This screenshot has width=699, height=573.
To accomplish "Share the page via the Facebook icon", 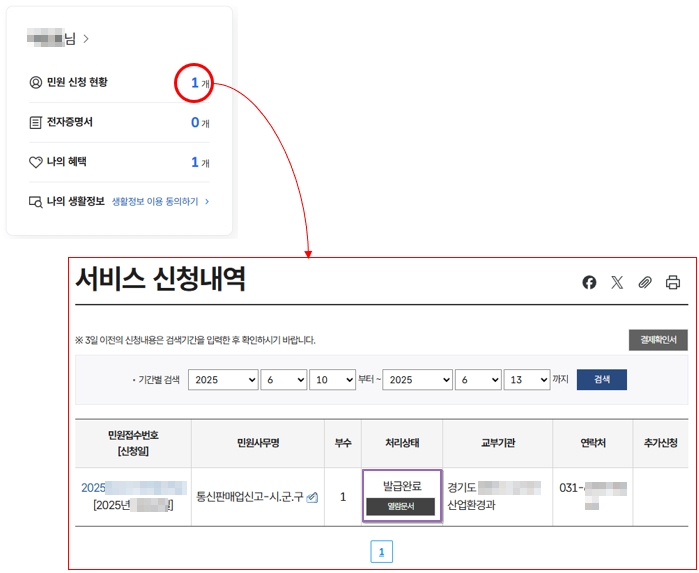I will click(x=589, y=282).
